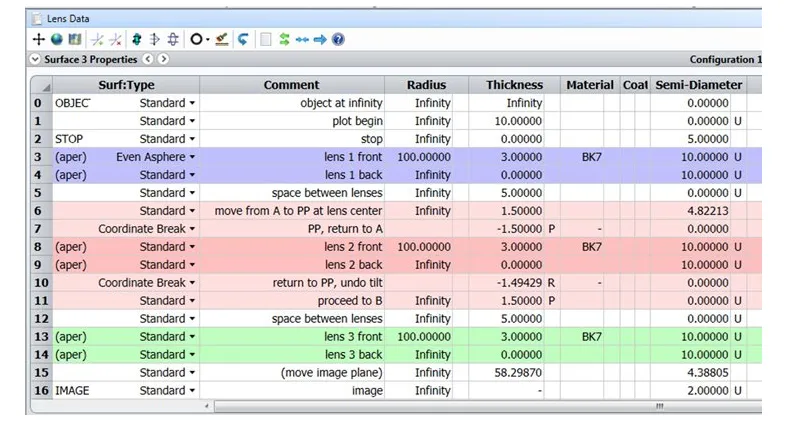Open Coordinate Break dropdown on row 7
This screenshot has height=425, width=798.
192,229
